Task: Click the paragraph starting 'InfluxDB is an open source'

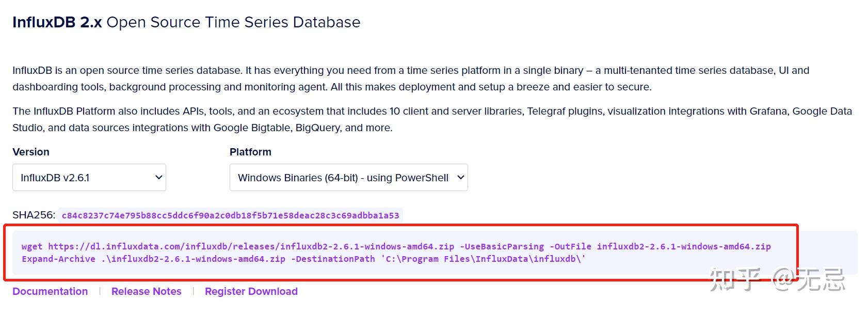Action: pyautogui.click(x=411, y=78)
